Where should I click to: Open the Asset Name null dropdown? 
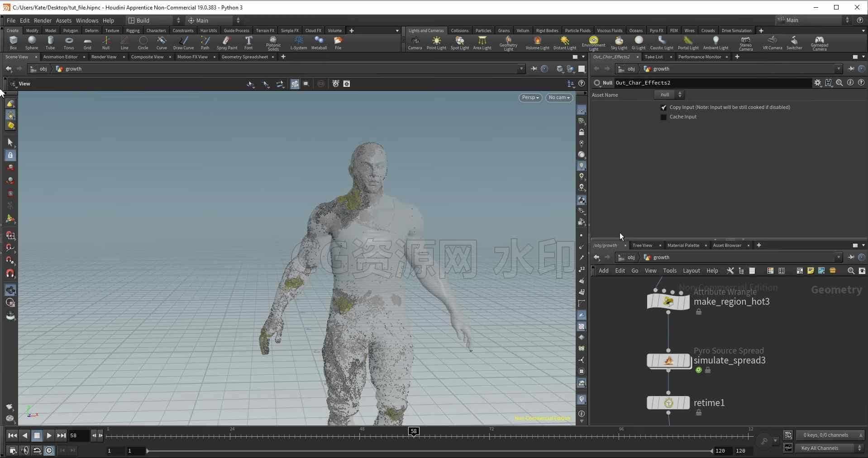pyautogui.click(x=669, y=94)
